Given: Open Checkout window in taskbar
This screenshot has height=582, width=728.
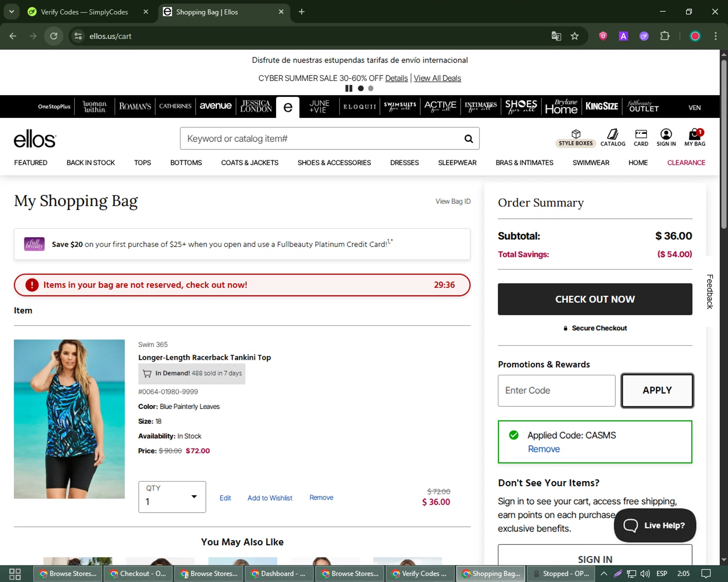Looking at the screenshot, I should click(x=138, y=573).
